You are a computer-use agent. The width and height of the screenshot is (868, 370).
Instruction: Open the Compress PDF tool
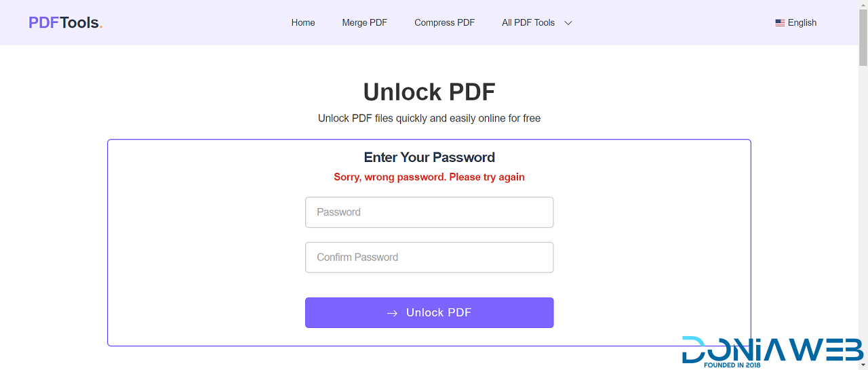click(444, 22)
